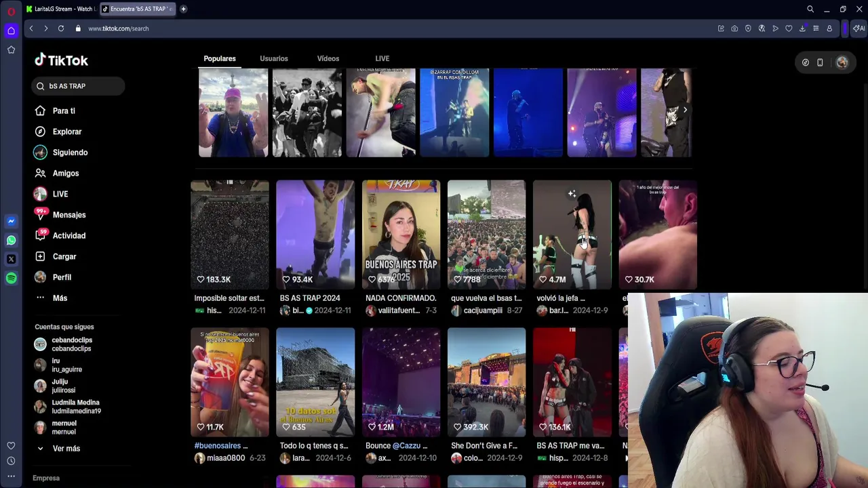Image resolution: width=868 pixels, height=488 pixels.
Task: Open video que vuelva el bsas t...
Action: coord(486,235)
